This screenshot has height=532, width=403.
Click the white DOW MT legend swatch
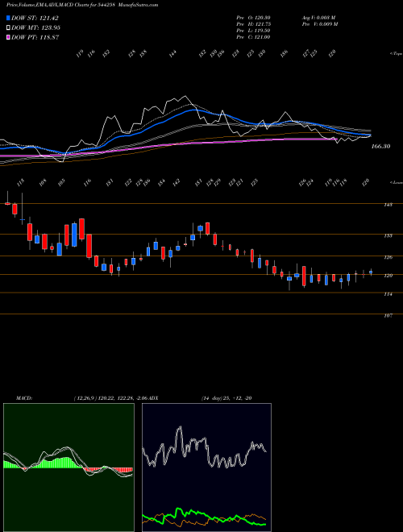9,28
